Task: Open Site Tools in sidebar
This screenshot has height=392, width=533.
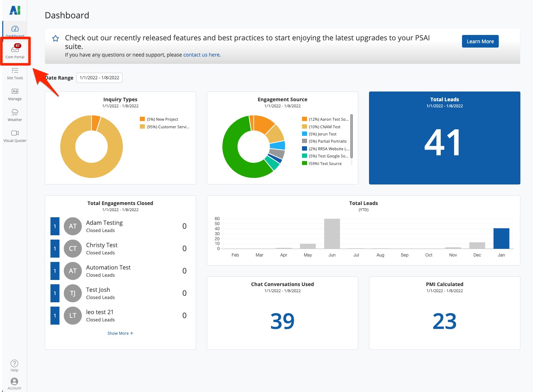Action: pos(15,71)
